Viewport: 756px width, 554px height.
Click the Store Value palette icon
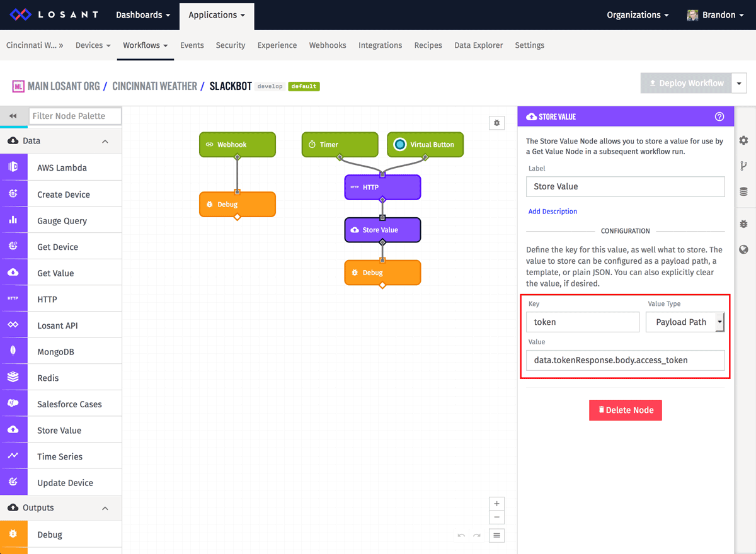tap(13, 430)
